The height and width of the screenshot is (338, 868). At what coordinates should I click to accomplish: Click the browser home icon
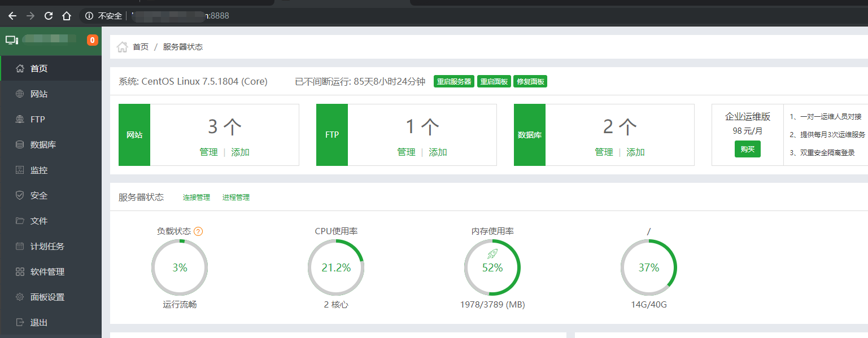click(67, 16)
